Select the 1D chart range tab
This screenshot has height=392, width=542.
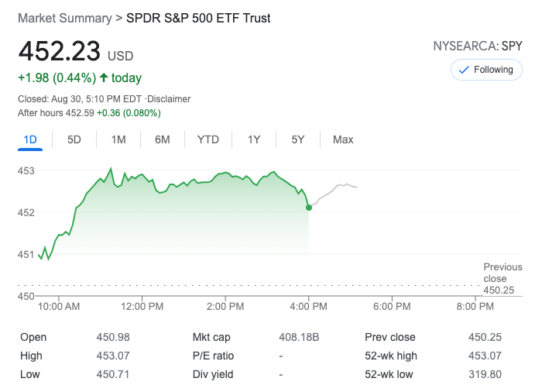(31, 139)
